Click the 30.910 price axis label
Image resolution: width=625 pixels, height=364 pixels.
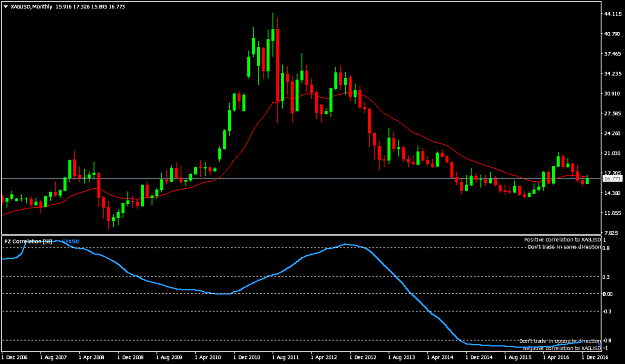pos(613,94)
